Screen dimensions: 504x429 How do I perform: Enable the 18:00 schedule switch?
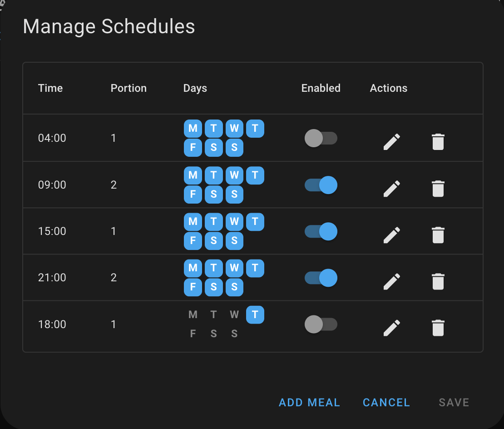321,324
